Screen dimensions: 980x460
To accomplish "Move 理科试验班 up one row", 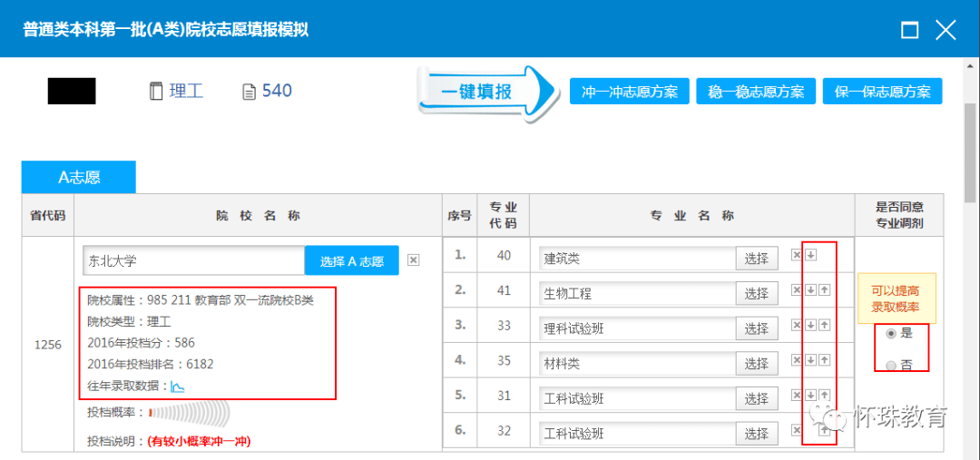I will coord(824,325).
